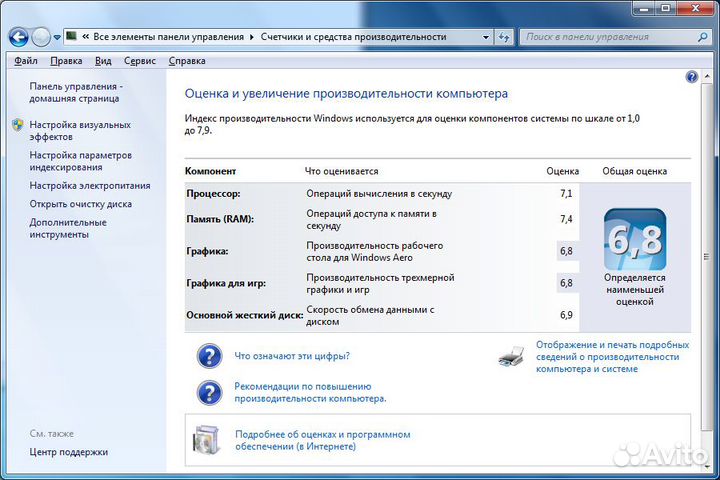
Task: Click the shield icon beside Настройка визуальных эффектов
Action: point(18,125)
